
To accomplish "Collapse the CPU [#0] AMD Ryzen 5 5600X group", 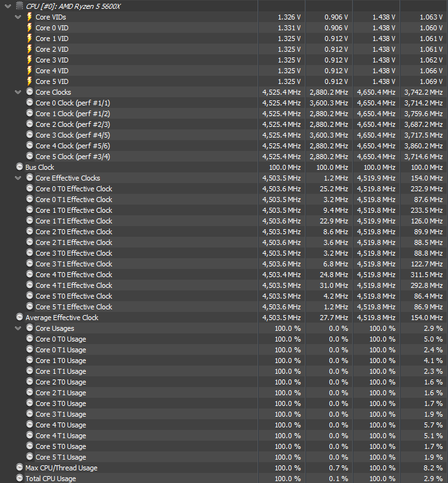I will 8,6.
